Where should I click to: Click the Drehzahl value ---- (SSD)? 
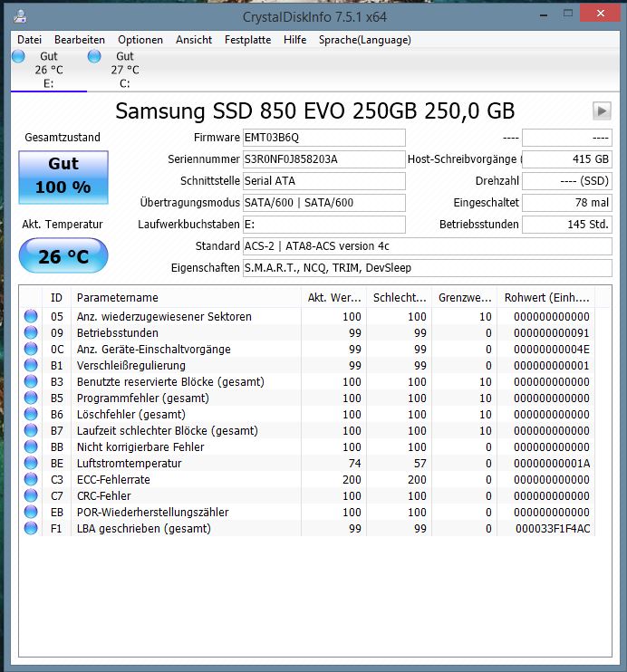pos(567,181)
